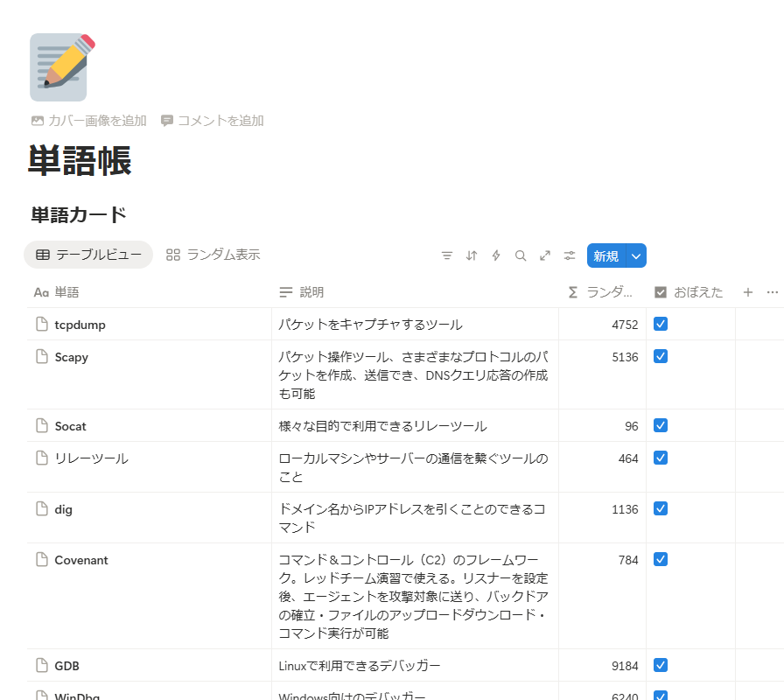Click カバー画像を追加 to add cover
The image size is (784, 700).
point(89,121)
